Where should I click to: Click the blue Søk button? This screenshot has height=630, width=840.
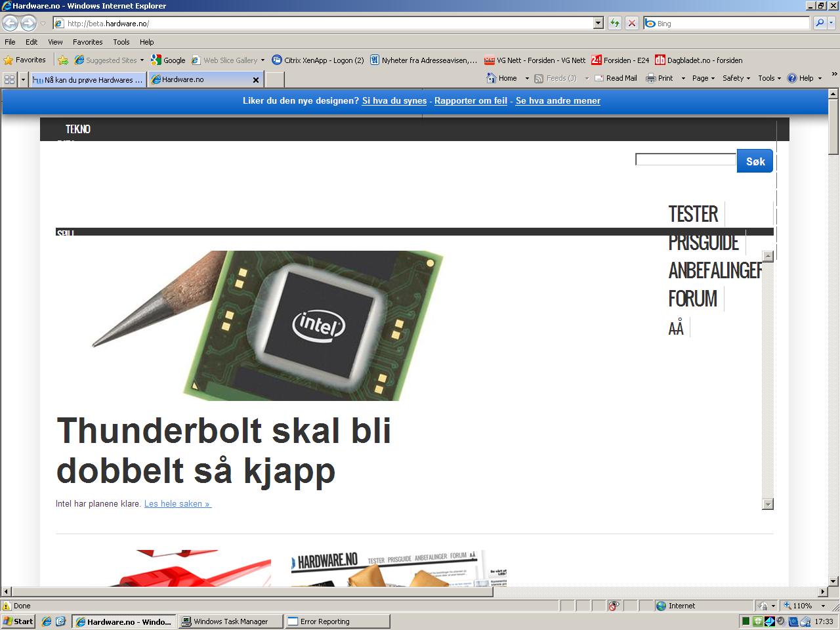pos(755,161)
